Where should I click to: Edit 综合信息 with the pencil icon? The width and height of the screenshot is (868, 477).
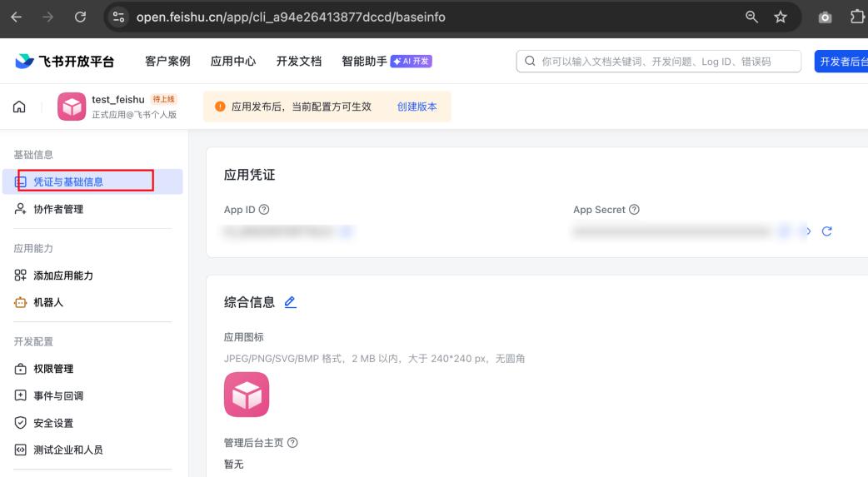(290, 302)
